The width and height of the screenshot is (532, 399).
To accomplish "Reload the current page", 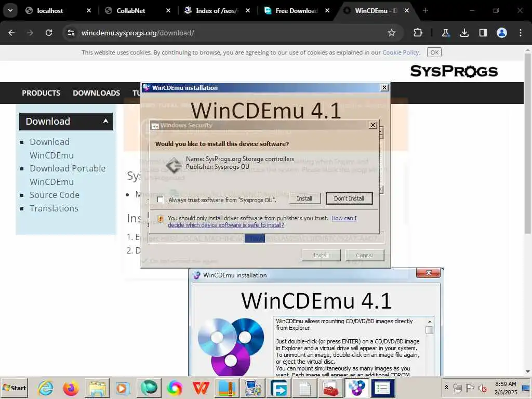I will pyautogui.click(x=49, y=33).
